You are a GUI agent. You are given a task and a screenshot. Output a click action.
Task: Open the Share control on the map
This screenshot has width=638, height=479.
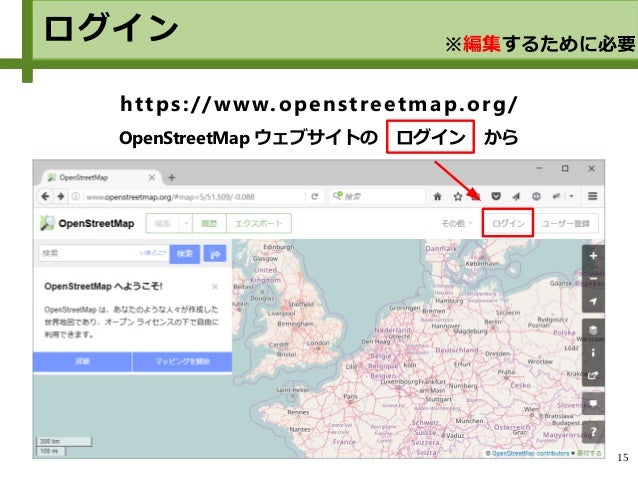tap(593, 375)
